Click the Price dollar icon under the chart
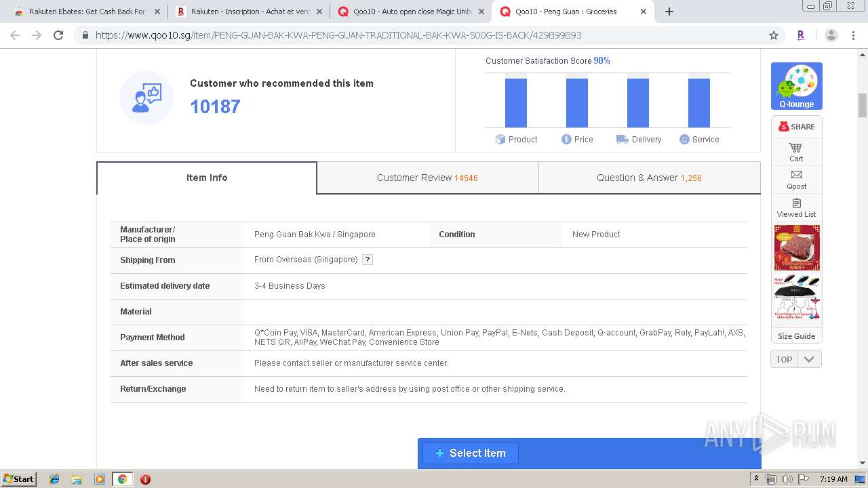Viewport: 868px width, 488px height. pyautogui.click(x=566, y=139)
